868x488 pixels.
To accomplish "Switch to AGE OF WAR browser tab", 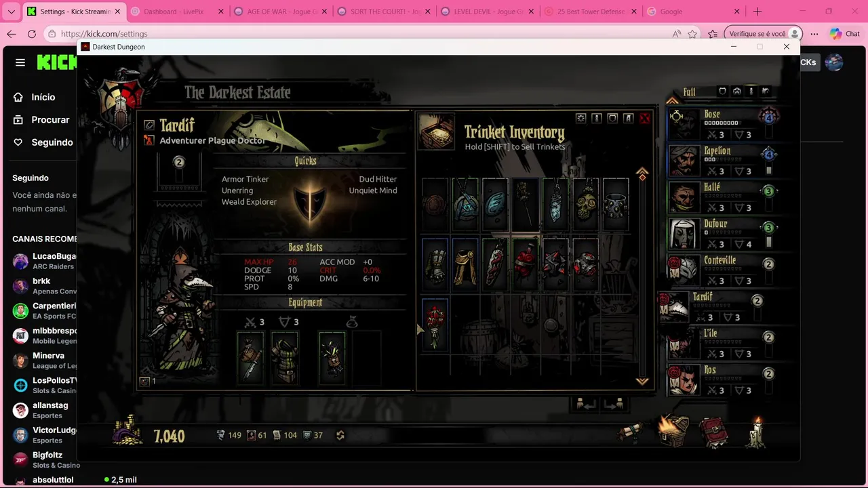I will click(279, 12).
